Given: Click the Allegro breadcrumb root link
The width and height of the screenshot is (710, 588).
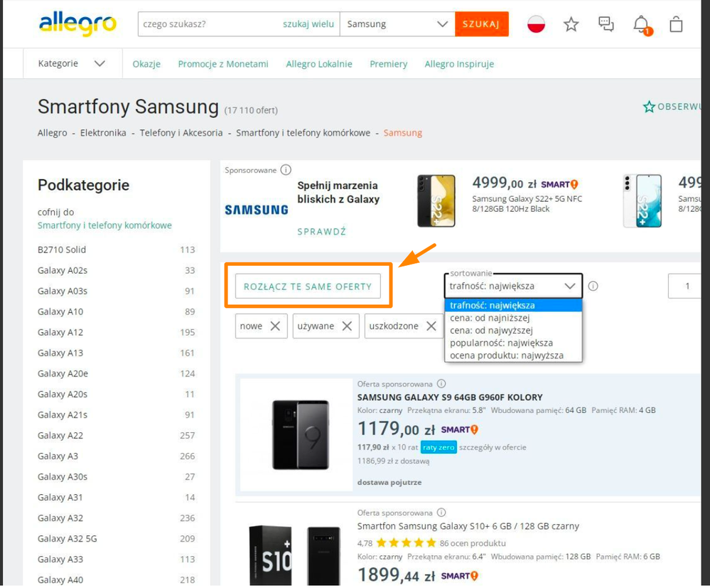Looking at the screenshot, I should click(52, 133).
